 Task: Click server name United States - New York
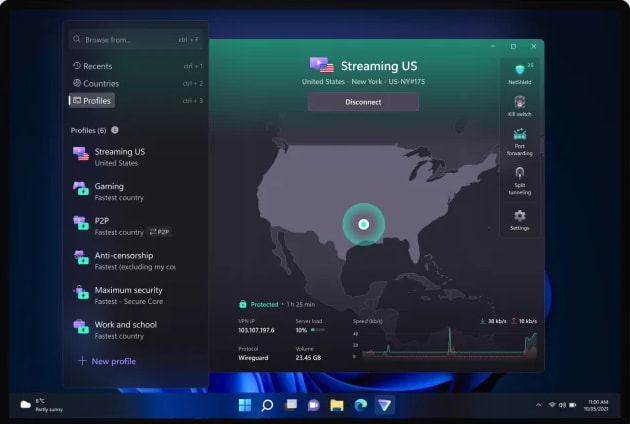coord(363,82)
